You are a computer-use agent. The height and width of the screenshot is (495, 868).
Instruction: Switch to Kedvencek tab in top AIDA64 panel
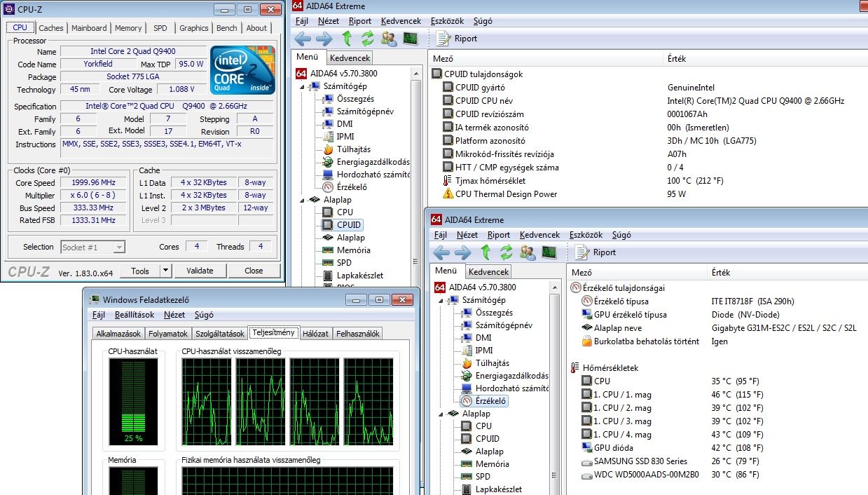[x=350, y=57]
